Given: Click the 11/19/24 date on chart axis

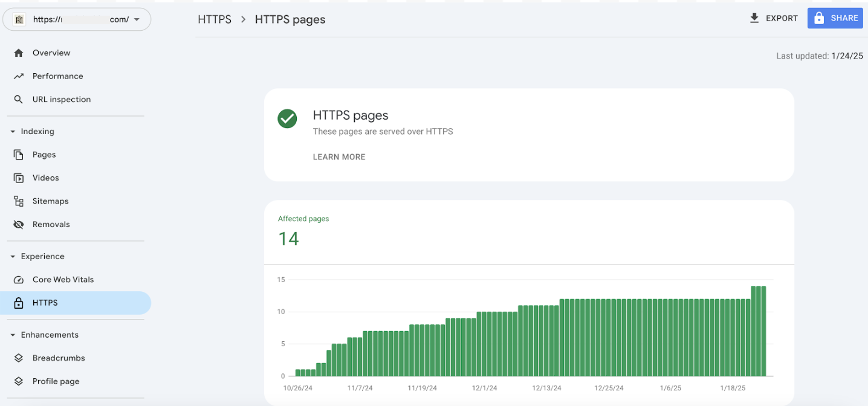Looking at the screenshot, I should point(423,388).
